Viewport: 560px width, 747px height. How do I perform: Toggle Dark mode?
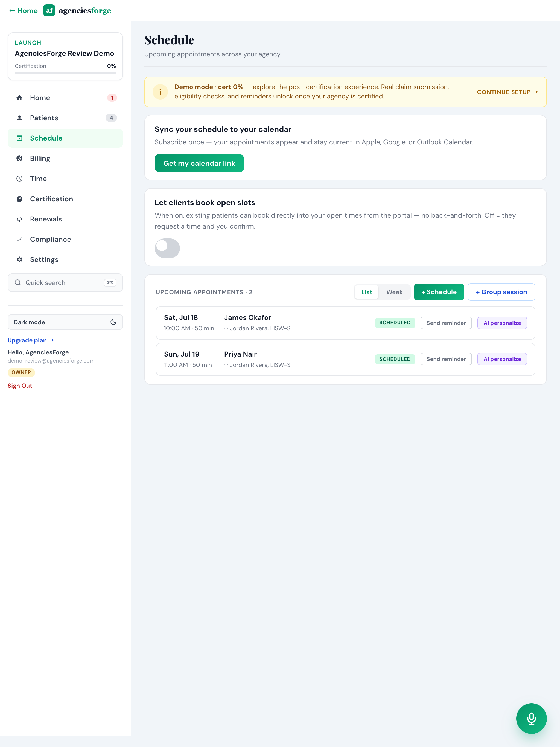pyautogui.click(x=65, y=322)
